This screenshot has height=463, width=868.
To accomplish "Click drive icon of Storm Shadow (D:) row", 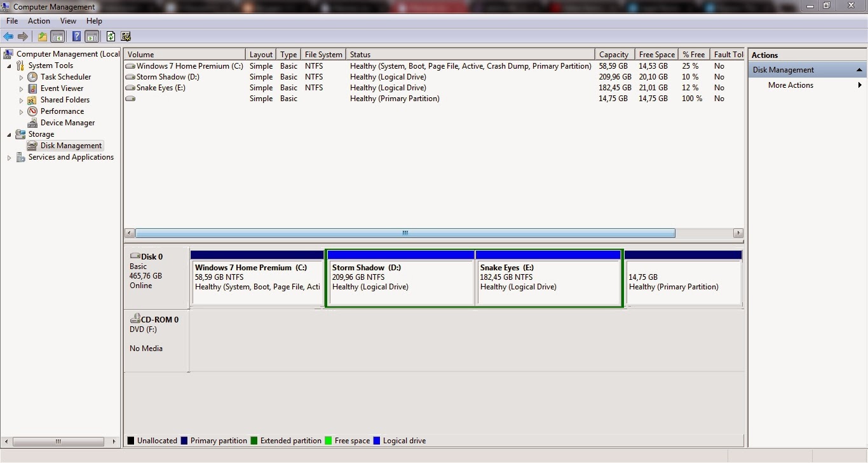I will [130, 77].
